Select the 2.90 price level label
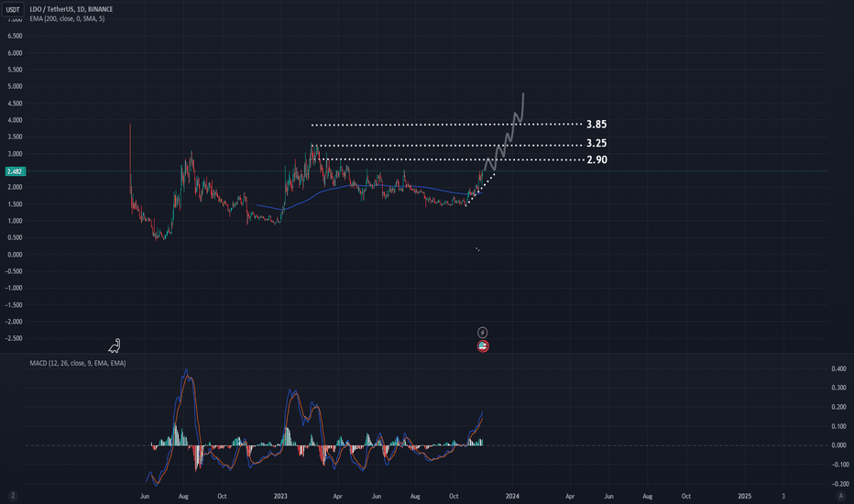Viewport: 854px width, 504px height. point(597,159)
